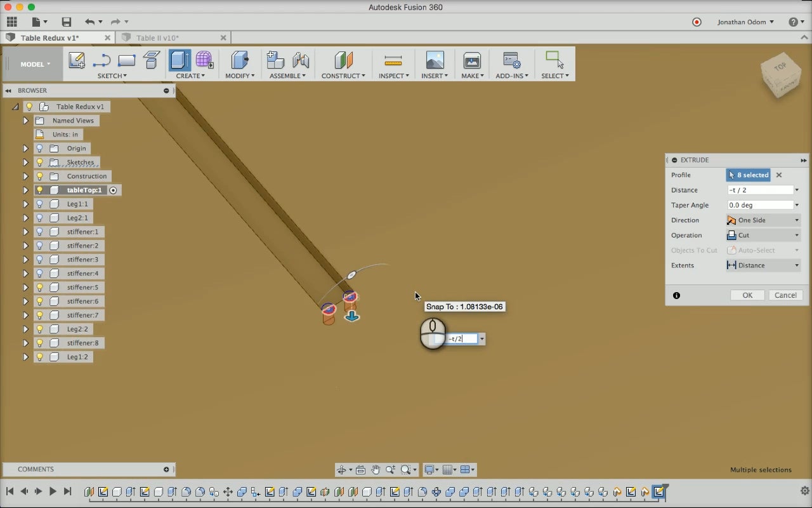Open the data panel grid icon
Screen dimensions: 812x508
11,22
